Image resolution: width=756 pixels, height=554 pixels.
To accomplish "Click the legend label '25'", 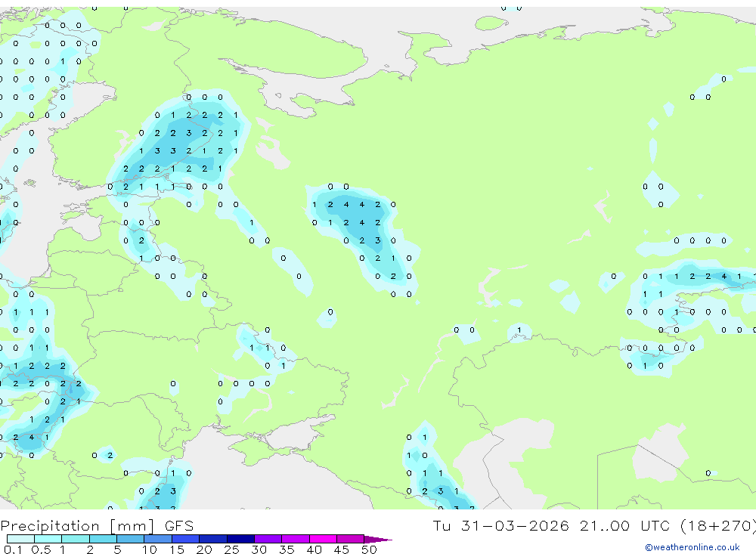I will [x=232, y=549].
